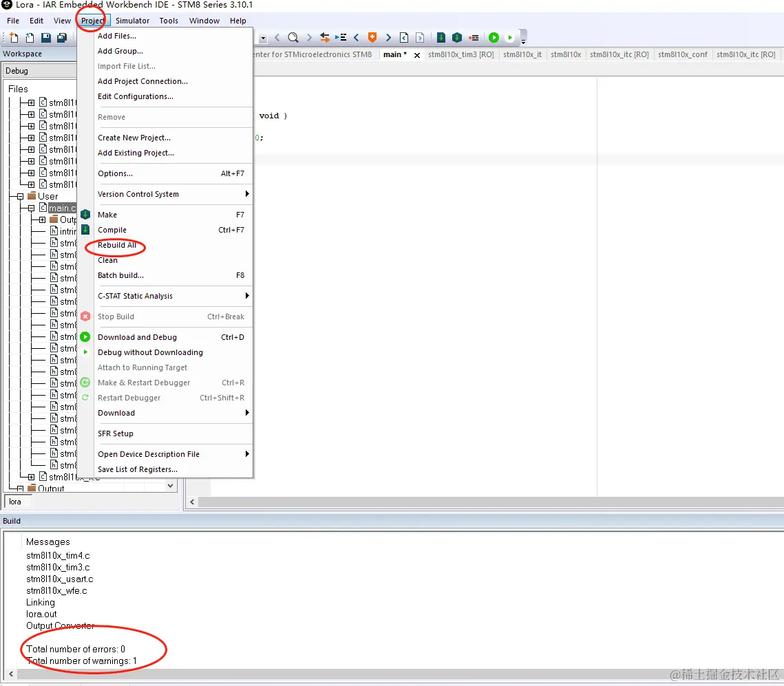Open project Options... from the menu

tap(173, 173)
